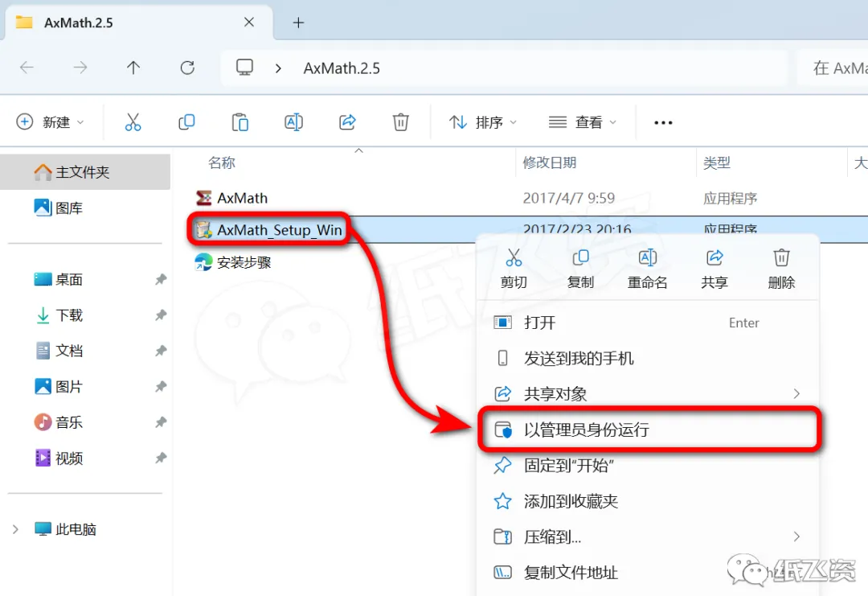The image size is (868, 596).
Task: Click the date 2017/4/7 9:59
Action: 568,199
